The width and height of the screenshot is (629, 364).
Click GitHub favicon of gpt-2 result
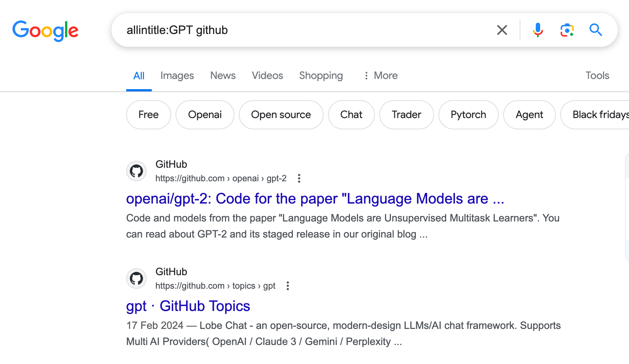[x=136, y=171]
